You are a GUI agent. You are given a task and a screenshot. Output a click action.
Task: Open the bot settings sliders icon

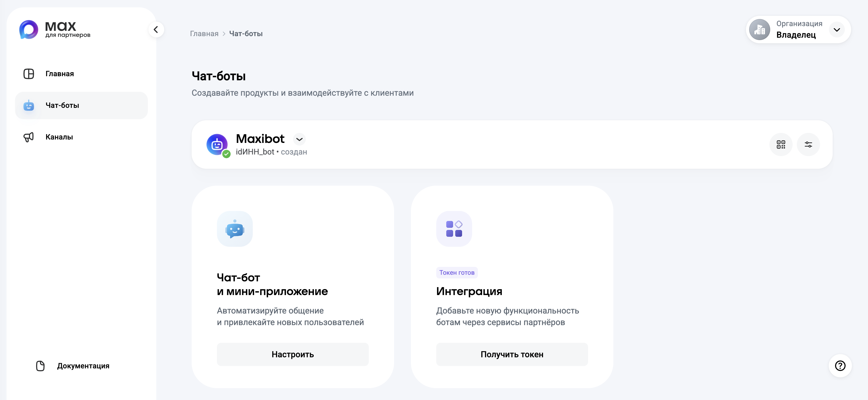pos(808,144)
